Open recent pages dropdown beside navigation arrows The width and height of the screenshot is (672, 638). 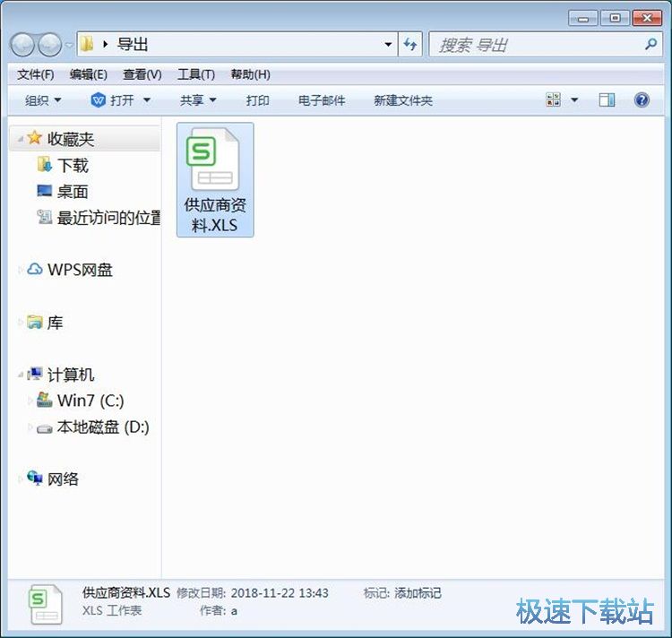(69, 45)
